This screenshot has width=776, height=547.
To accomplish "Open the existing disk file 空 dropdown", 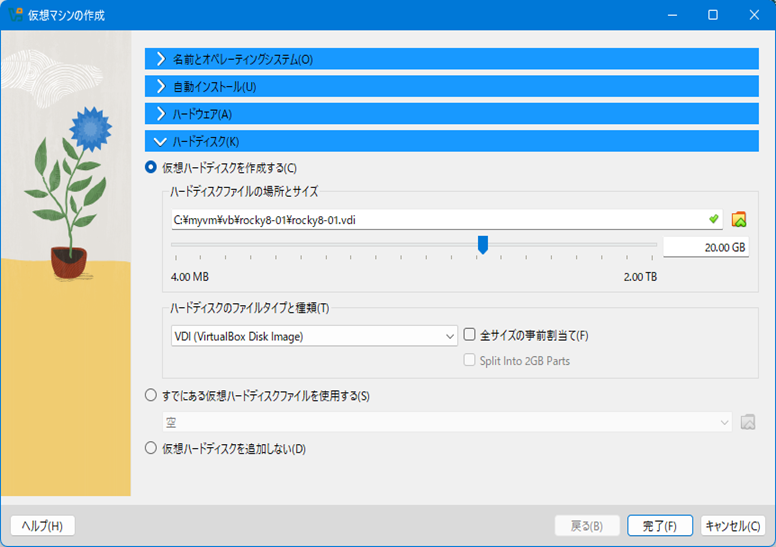I will (x=447, y=422).
